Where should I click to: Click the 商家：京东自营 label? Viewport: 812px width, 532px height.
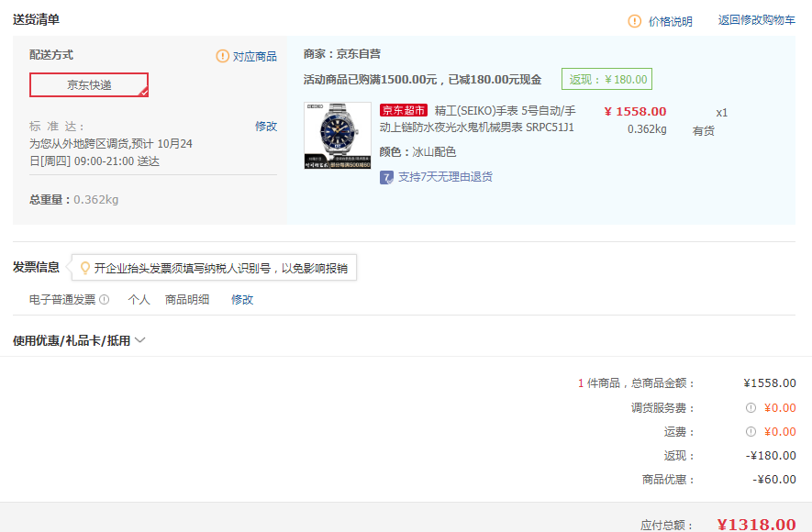342,54
